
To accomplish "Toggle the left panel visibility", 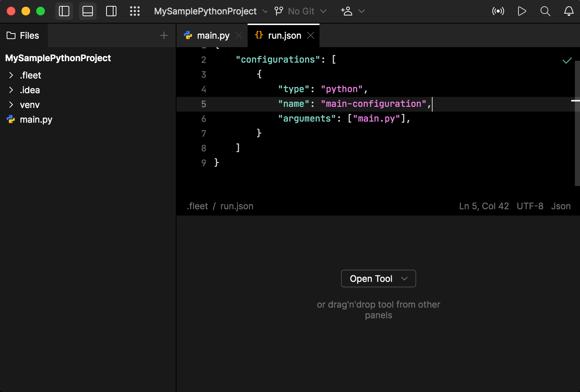I will [64, 11].
